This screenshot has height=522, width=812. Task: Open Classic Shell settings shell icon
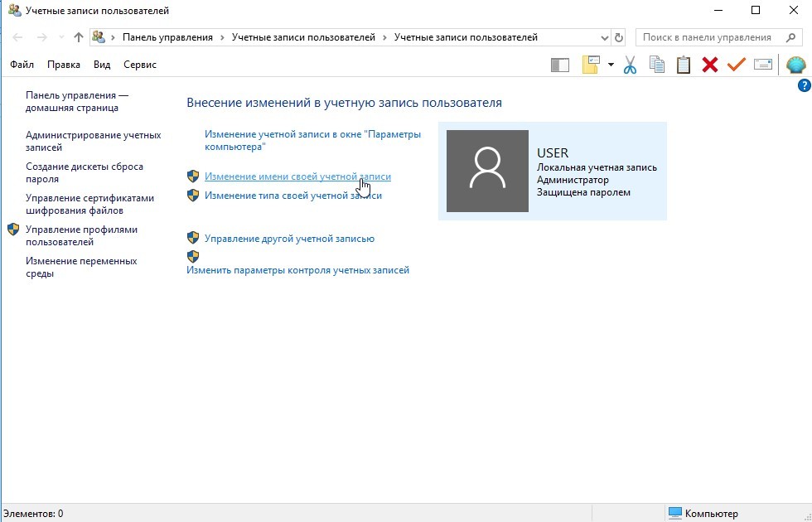[795, 65]
